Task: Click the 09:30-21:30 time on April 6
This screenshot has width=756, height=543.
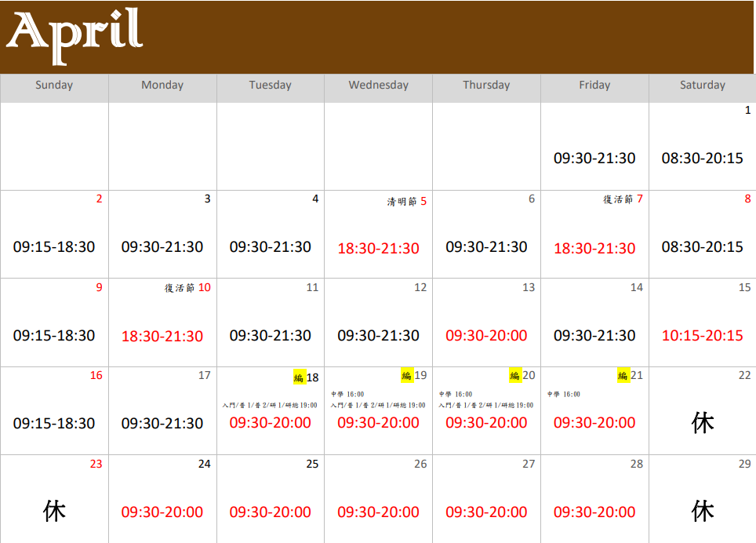Action: pyautogui.click(x=486, y=247)
